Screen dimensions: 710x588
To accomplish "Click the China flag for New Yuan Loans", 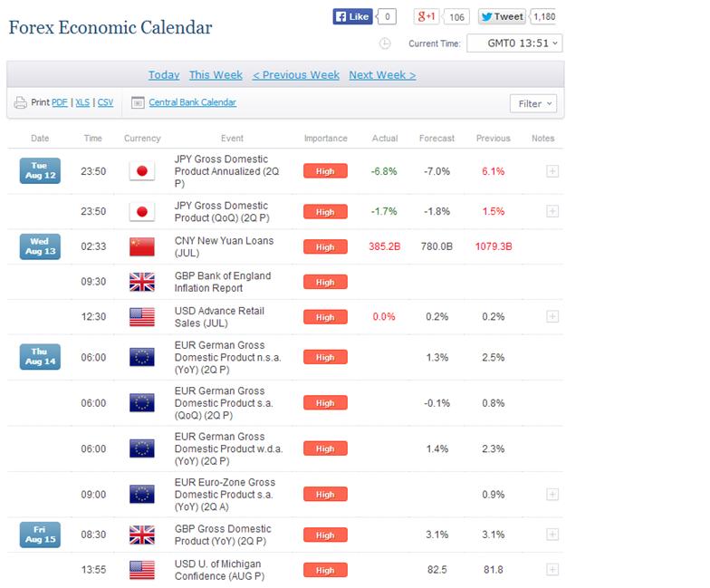I will tap(141, 246).
